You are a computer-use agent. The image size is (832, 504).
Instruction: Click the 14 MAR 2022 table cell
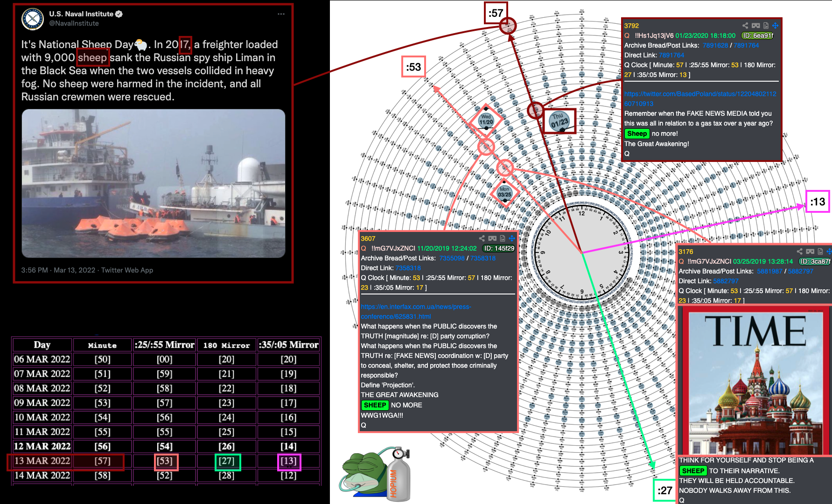(x=42, y=476)
